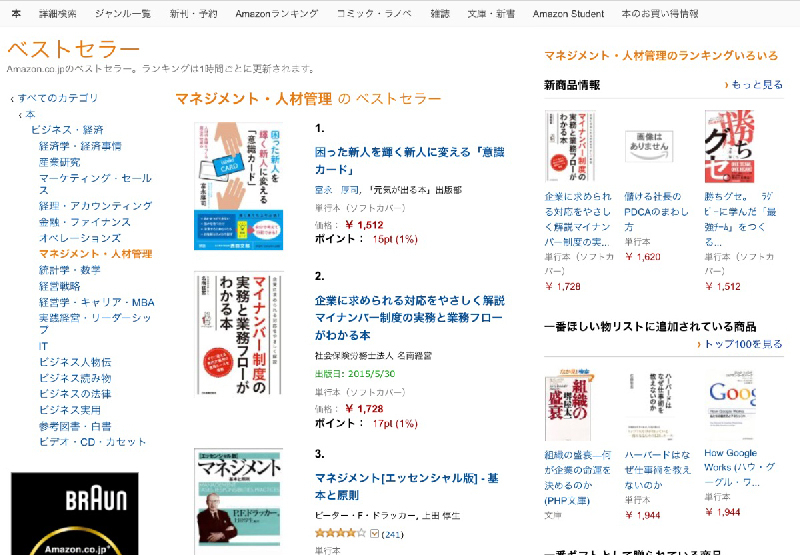Open the Amazonランキング menu item
Screen dimensions: 800x555
click(277, 14)
